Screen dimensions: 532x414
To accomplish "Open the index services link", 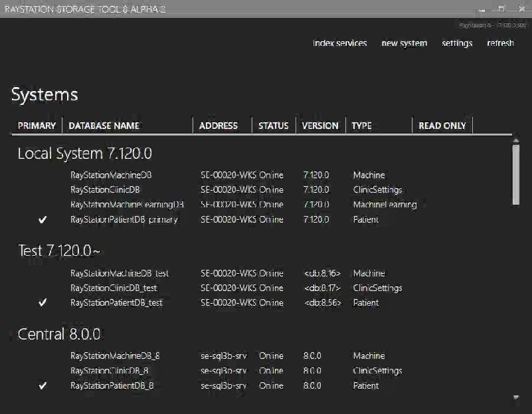I will [x=339, y=43].
